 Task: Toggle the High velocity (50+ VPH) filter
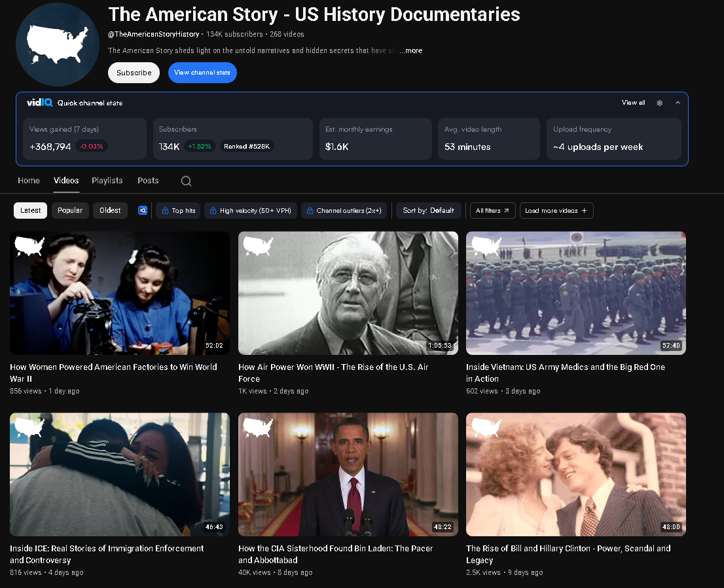[x=251, y=211]
